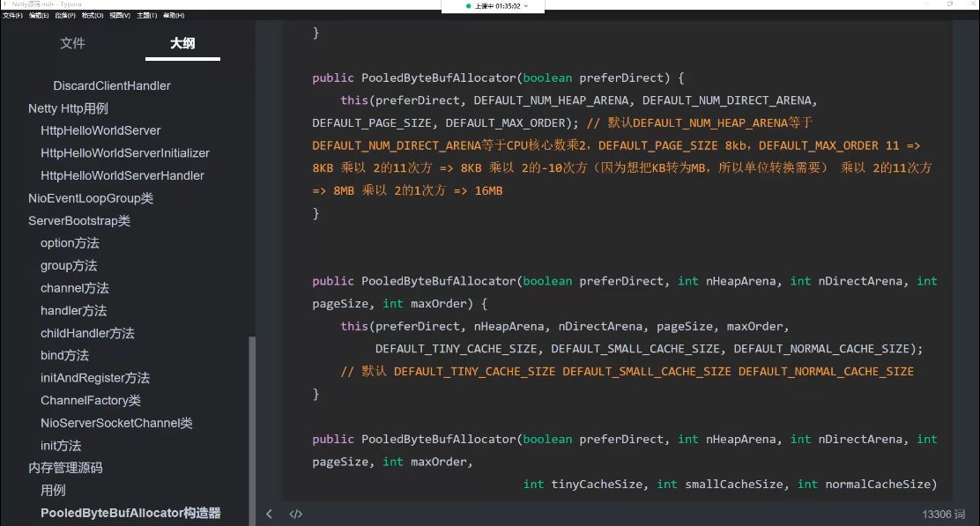Viewport: 980px width, 526px height.
Task: Click the outline sidebar vertical scrollbar
Action: (x=252, y=423)
